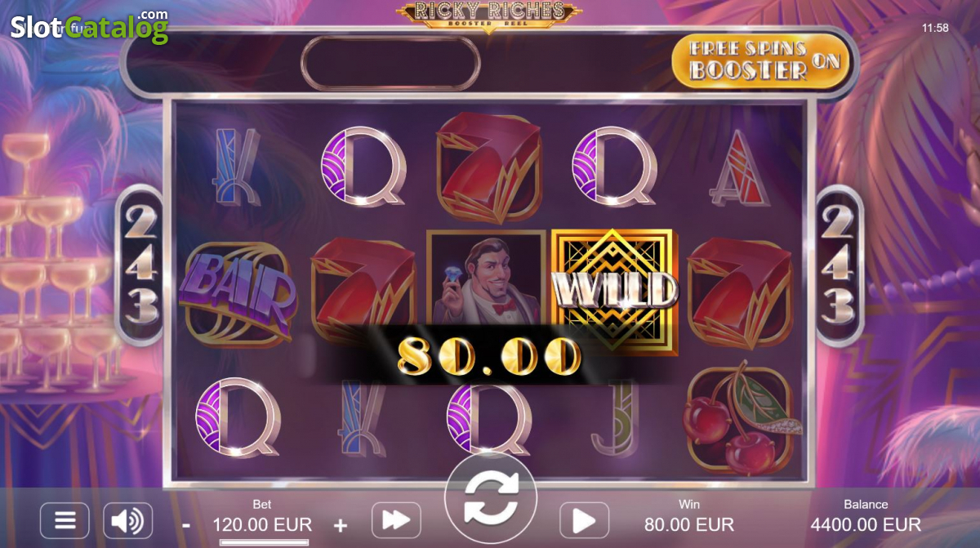Select the 120.00 EUR bet amount
980x548 pixels.
pos(262,524)
